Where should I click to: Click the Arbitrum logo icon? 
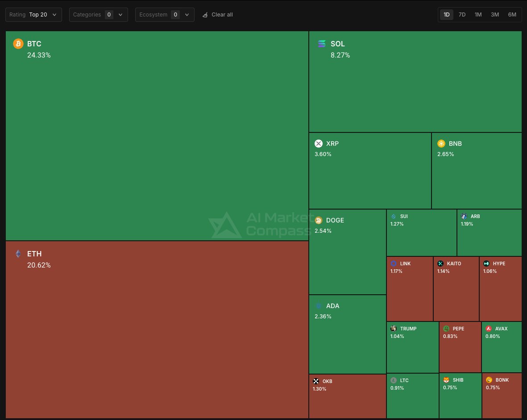[464, 217]
